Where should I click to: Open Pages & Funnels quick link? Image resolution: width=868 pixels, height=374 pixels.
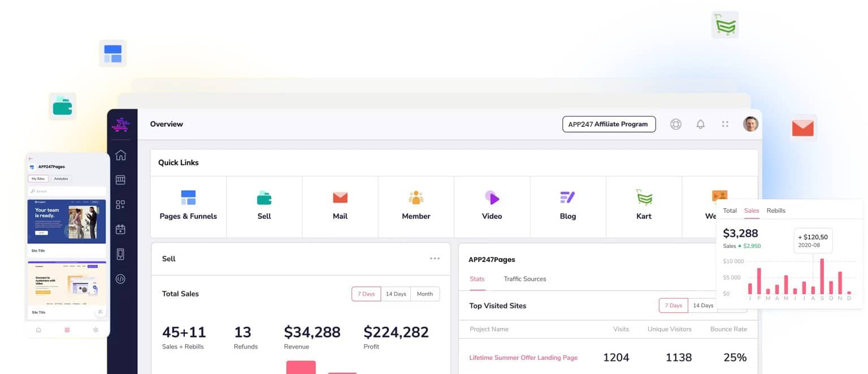188,205
